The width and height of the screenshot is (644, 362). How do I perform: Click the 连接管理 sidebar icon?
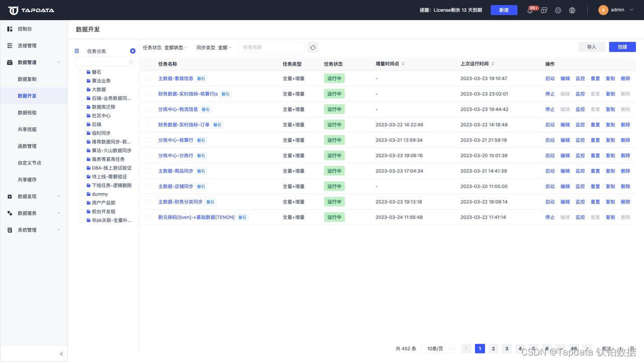point(10,46)
